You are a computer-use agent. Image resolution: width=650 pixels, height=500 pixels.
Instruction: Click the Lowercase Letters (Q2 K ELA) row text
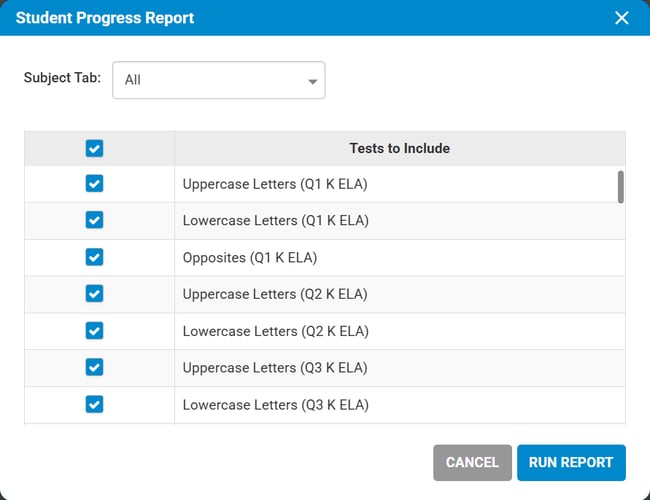[x=275, y=331]
